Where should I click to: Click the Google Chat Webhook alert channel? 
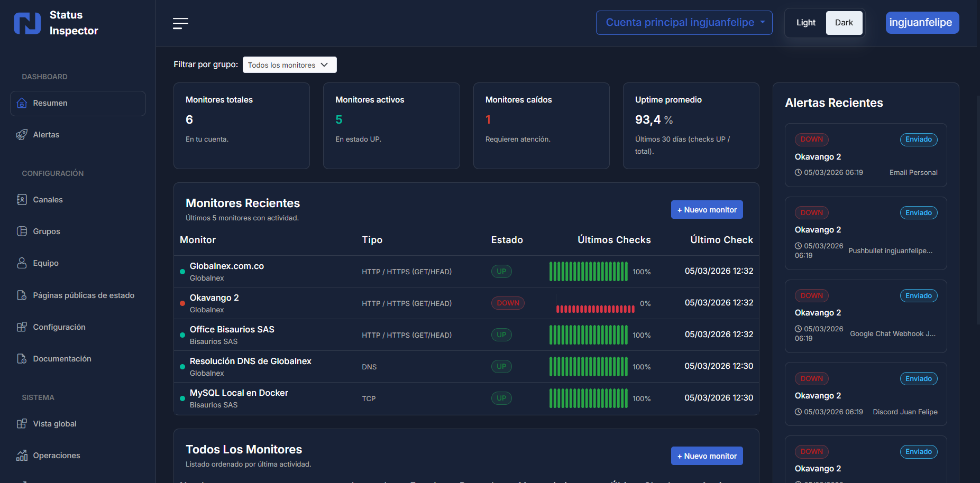(x=893, y=334)
